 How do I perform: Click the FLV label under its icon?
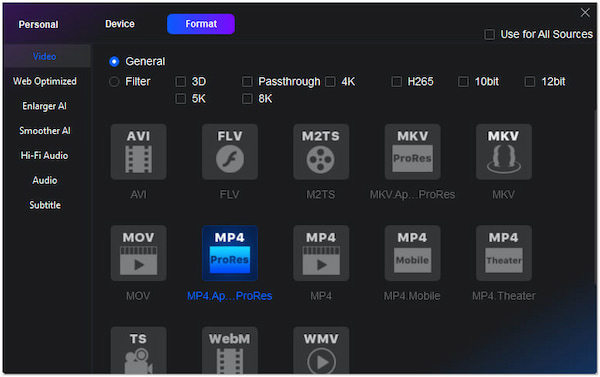[230, 194]
